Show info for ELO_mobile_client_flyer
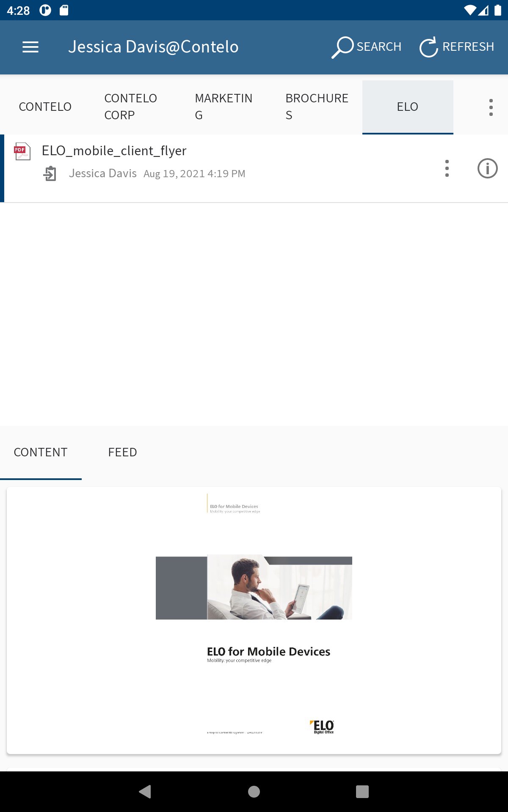 point(488,168)
